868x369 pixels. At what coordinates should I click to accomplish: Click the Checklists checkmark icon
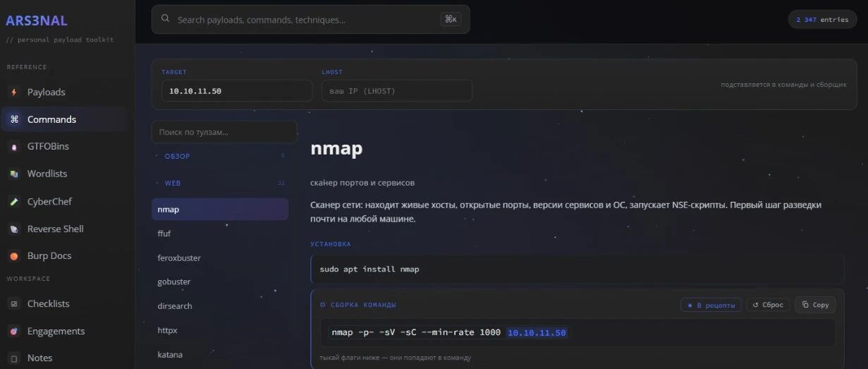[14, 304]
